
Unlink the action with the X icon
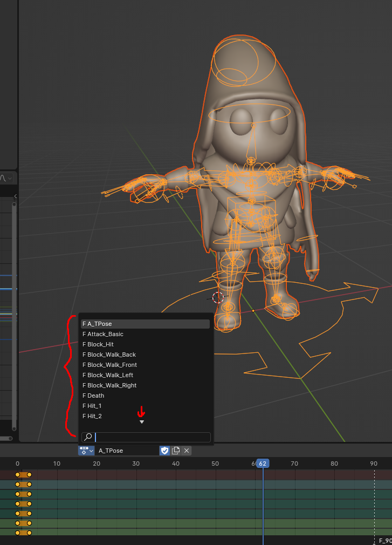[187, 451]
